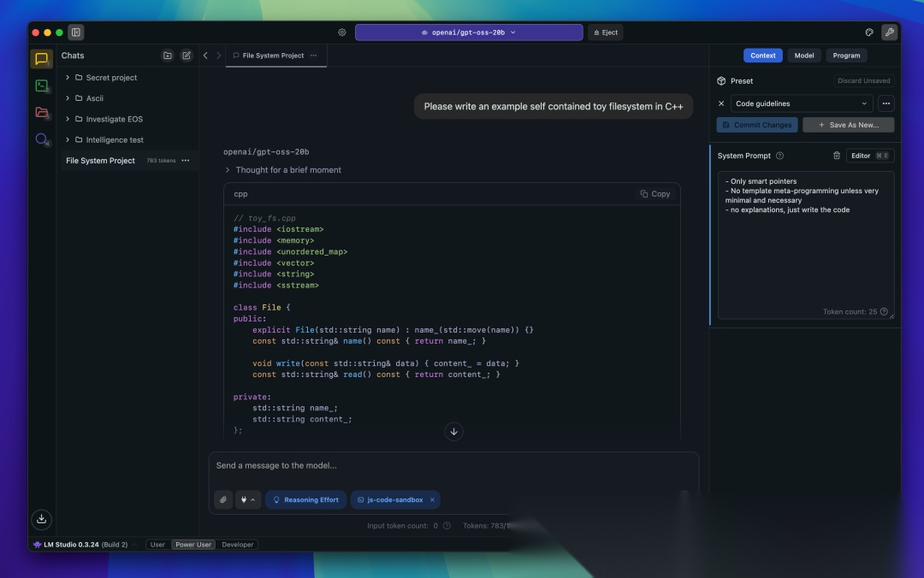
Task: Click Save As New preset button
Action: (x=848, y=125)
